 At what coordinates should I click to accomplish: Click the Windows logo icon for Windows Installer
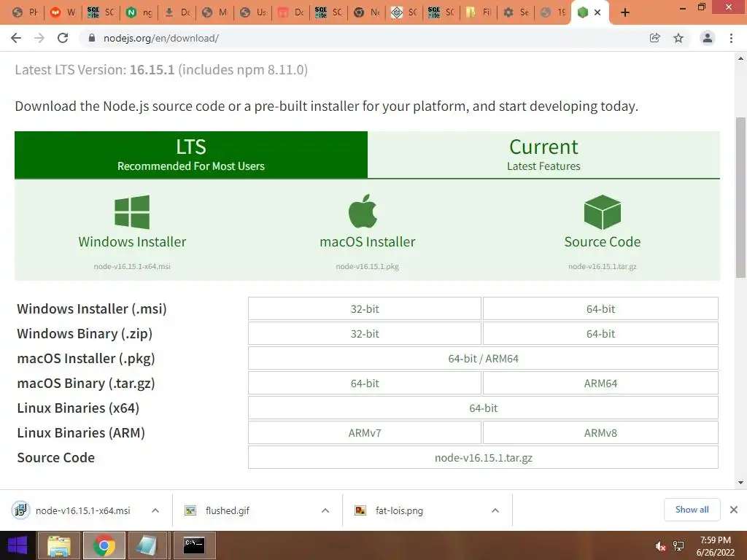(x=132, y=212)
